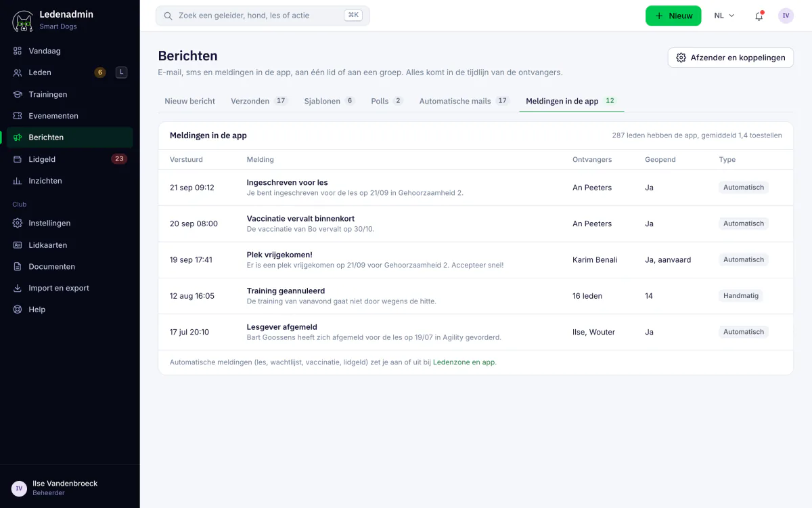Click the 16 leden recipients cell
Image resolution: width=812 pixels, height=508 pixels.
[587, 296]
